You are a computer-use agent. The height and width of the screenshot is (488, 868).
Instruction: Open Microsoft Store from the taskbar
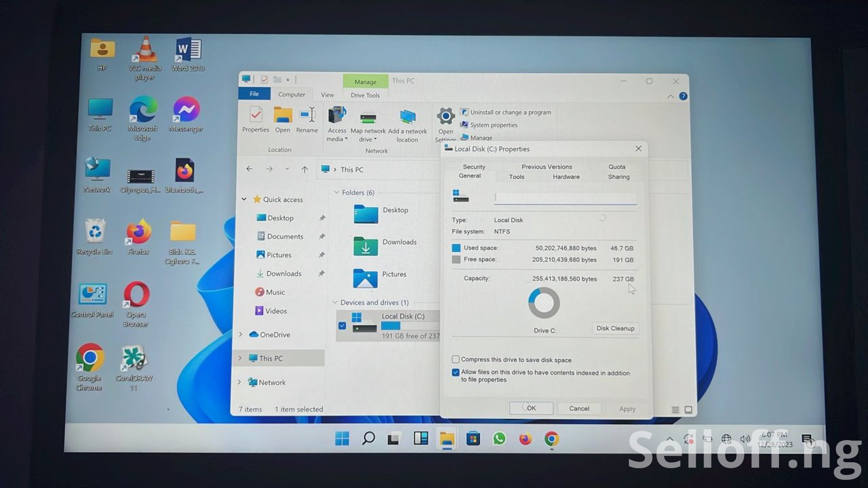(473, 438)
